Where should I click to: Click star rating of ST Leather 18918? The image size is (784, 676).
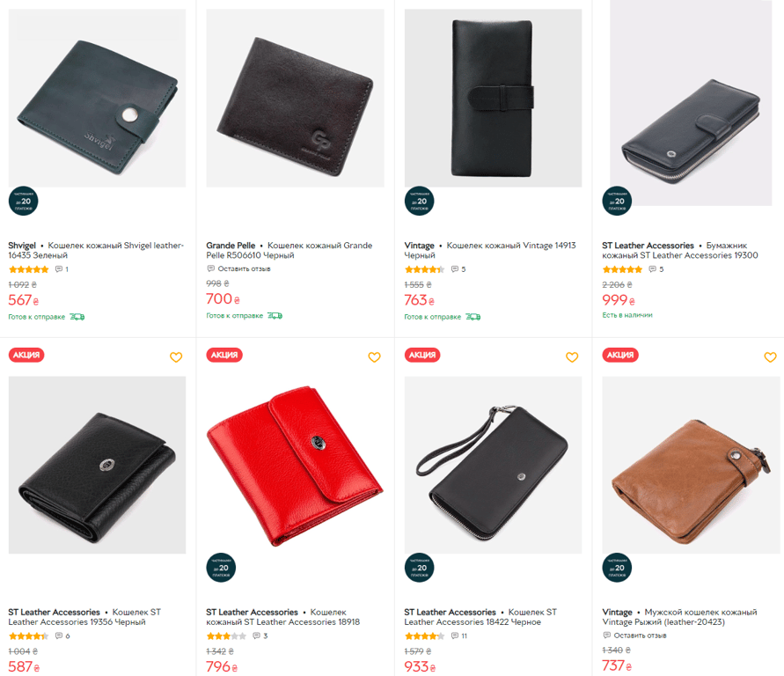tap(225, 636)
